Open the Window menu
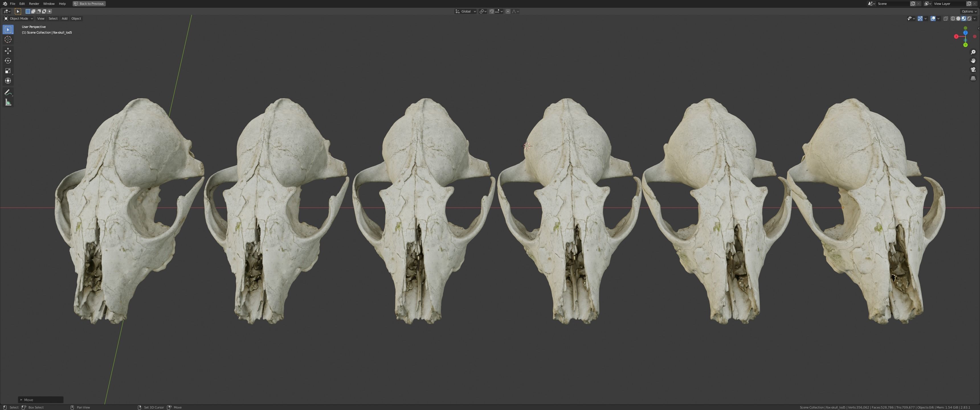Image resolution: width=980 pixels, height=410 pixels. point(49,3)
